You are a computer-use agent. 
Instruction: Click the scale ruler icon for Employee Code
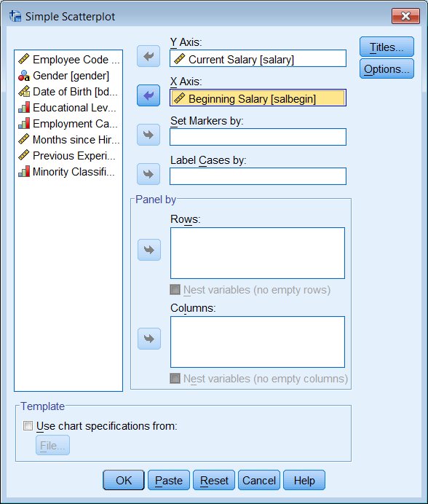click(x=24, y=59)
